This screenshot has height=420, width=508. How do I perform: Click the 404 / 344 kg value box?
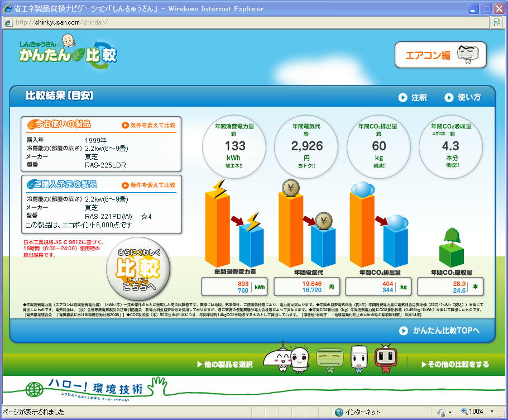[x=378, y=287]
